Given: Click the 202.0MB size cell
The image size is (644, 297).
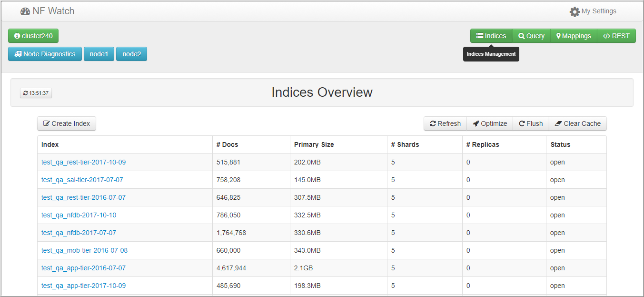Looking at the screenshot, I should 339,162.
